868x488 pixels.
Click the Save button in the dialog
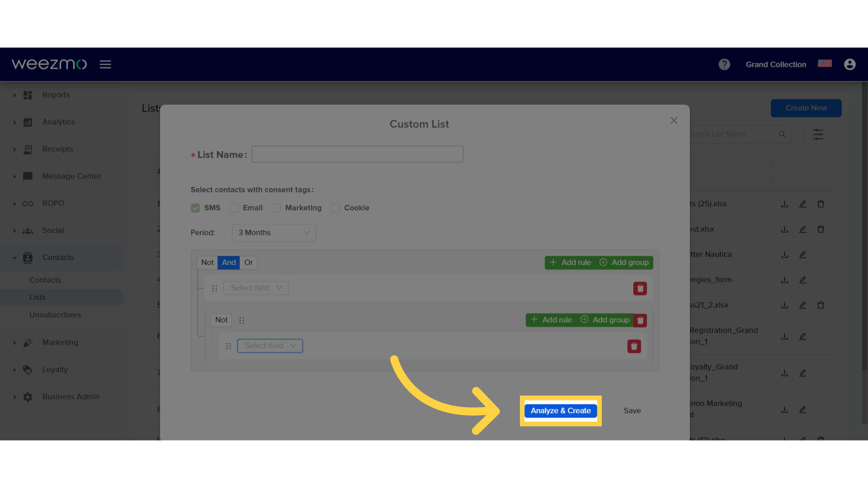tap(632, 411)
